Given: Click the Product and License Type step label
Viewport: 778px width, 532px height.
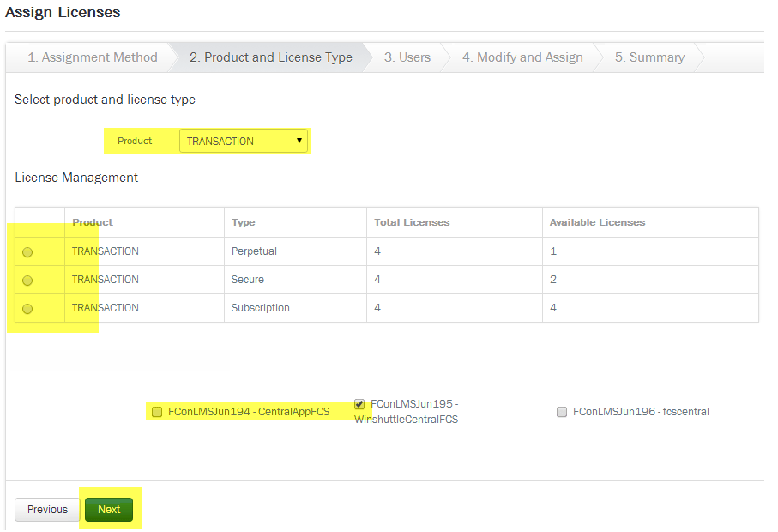Looking at the screenshot, I should (x=269, y=57).
